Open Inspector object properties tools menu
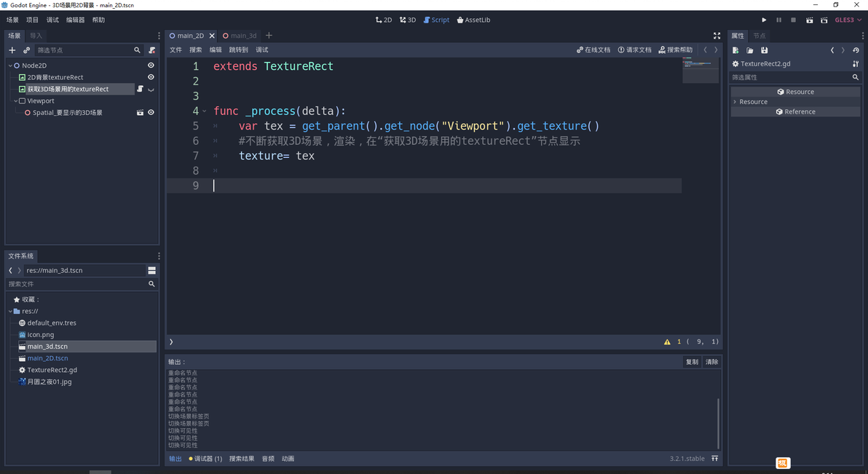Viewport: 868px width, 474px height. [x=856, y=63]
